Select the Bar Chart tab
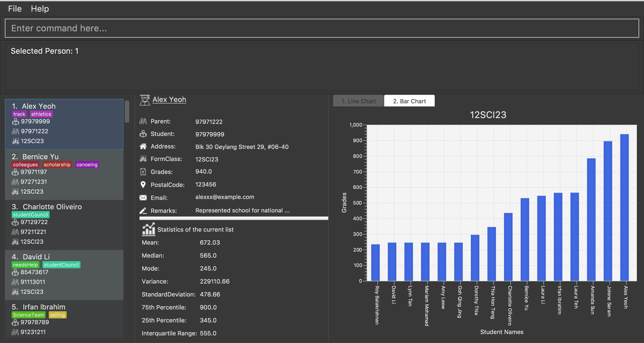 (409, 101)
